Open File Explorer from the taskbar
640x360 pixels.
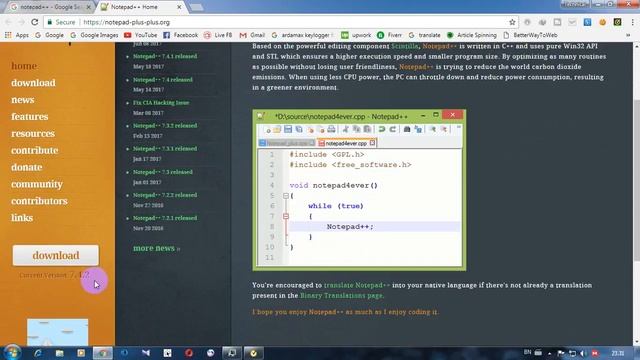[60, 353]
